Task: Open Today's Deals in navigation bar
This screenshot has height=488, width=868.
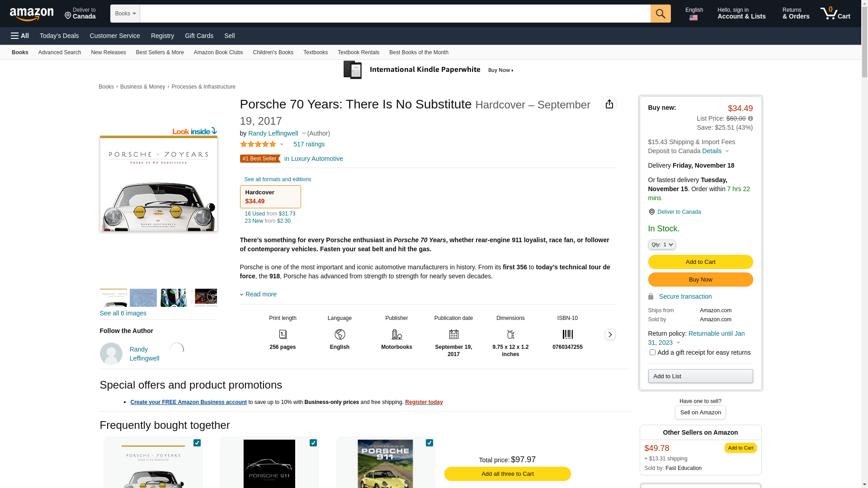Action: coord(59,36)
